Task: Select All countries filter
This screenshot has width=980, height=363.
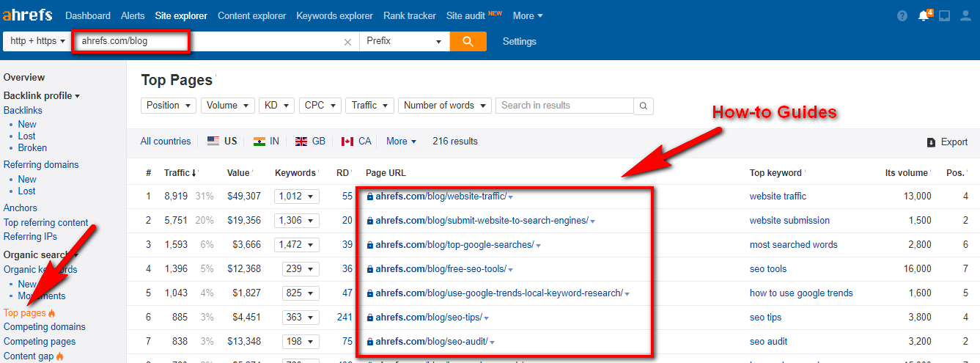Action: pyautogui.click(x=166, y=142)
